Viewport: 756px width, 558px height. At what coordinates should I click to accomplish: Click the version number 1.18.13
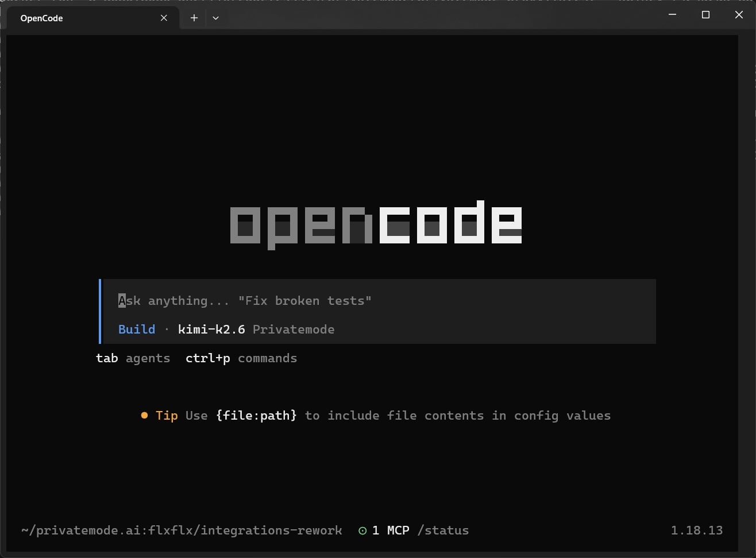(x=697, y=530)
